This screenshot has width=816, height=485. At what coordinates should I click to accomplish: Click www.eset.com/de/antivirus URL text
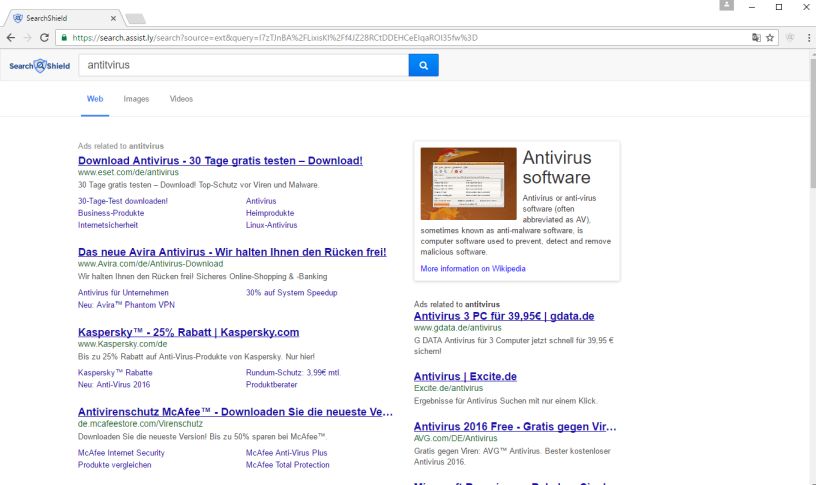coord(128,172)
